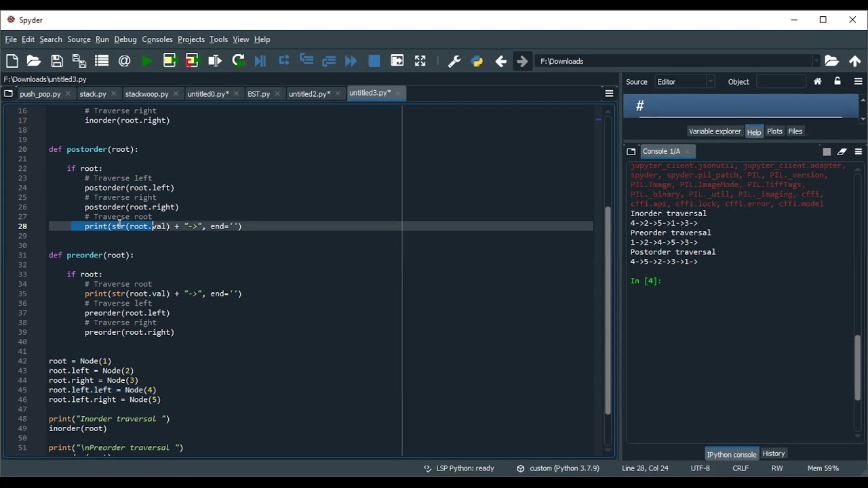Viewport: 868px width, 488px height.
Task: Click the @ symbol finder icon
Action: (125, 61)
